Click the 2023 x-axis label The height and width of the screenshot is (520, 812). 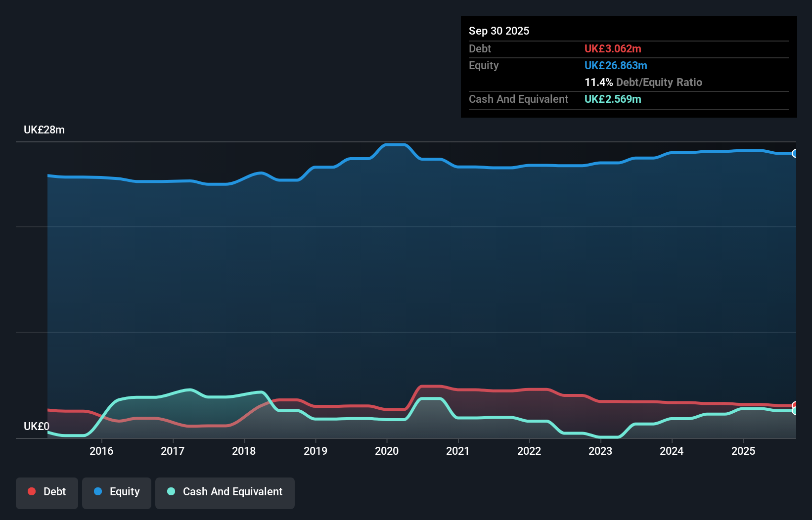coord(600,451)
